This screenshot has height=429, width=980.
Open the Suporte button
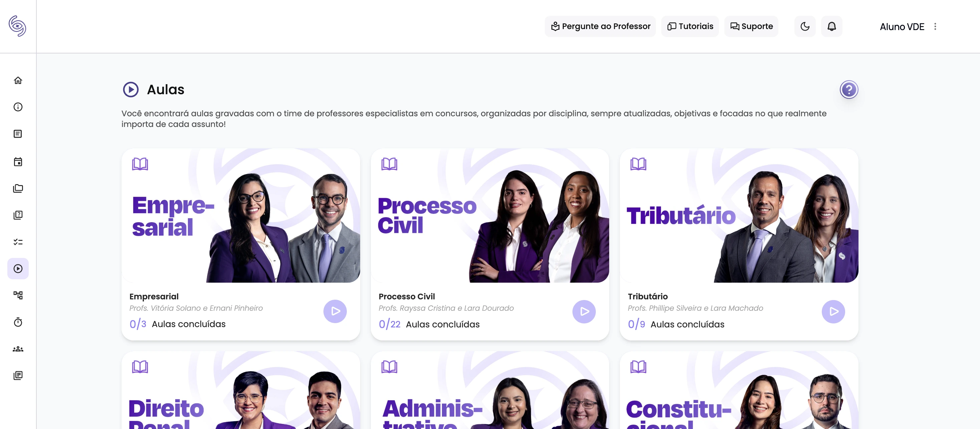click(751, 26)
